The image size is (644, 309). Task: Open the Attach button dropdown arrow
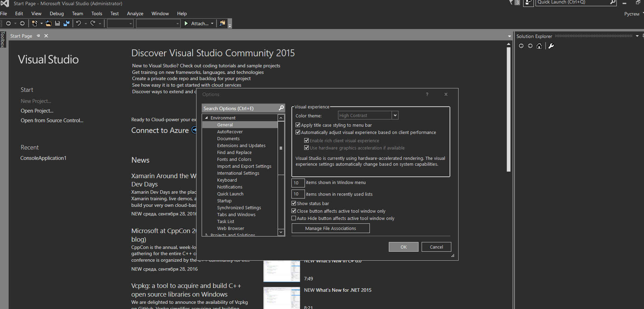click(x=212, y=23)
